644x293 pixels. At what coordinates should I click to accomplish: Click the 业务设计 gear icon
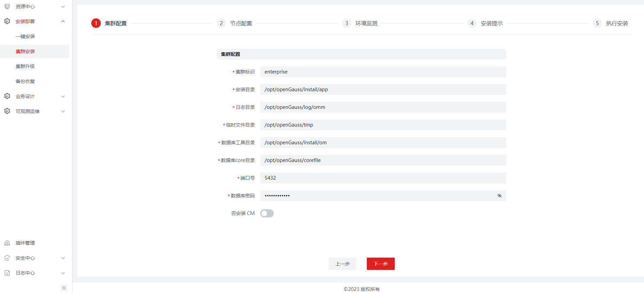(7, 96)
